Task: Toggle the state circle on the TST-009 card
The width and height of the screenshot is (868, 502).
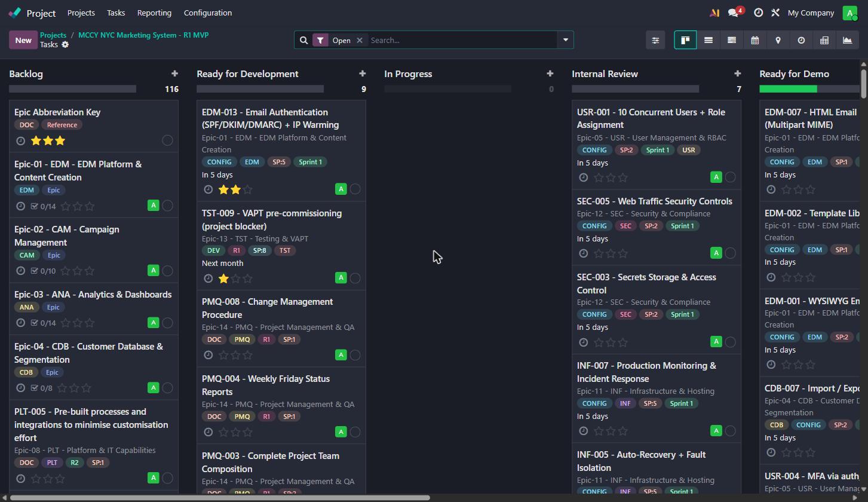Action: [355, 278]
